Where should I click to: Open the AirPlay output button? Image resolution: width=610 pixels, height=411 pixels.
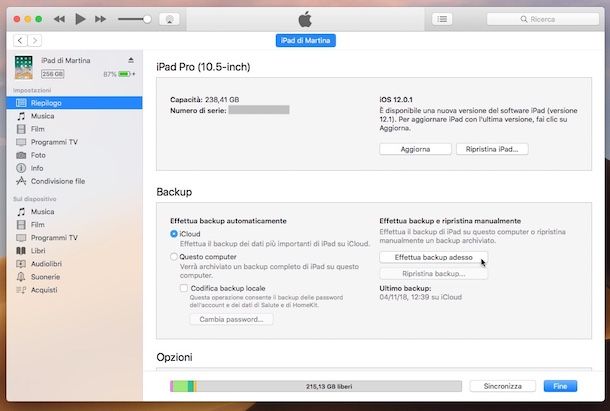pyautogui.click(x=169, y=19)
